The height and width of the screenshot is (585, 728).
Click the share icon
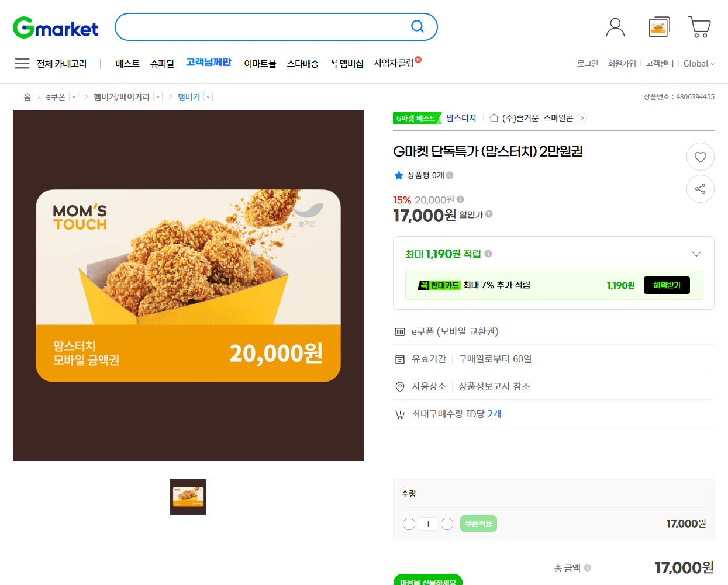pyautogui.click(x=700, y=189)
